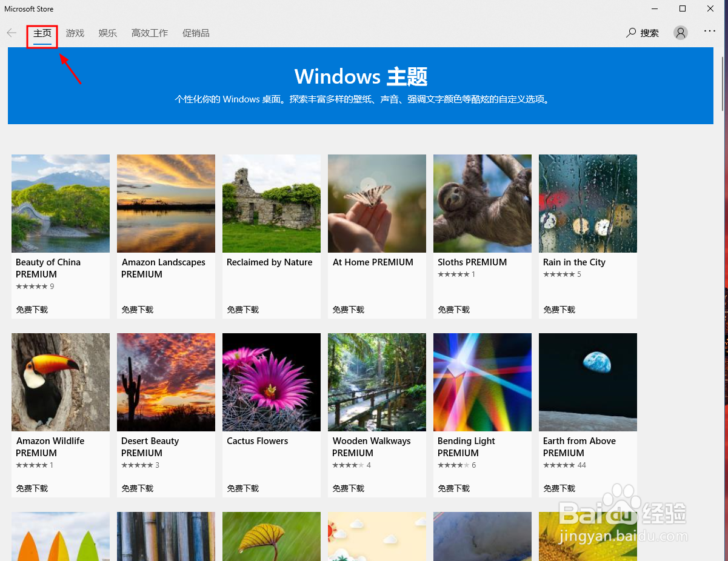Viewport: 728px width, 561px height.
Task: Go back using the back arrow
Action: click(x=11, y=33)
